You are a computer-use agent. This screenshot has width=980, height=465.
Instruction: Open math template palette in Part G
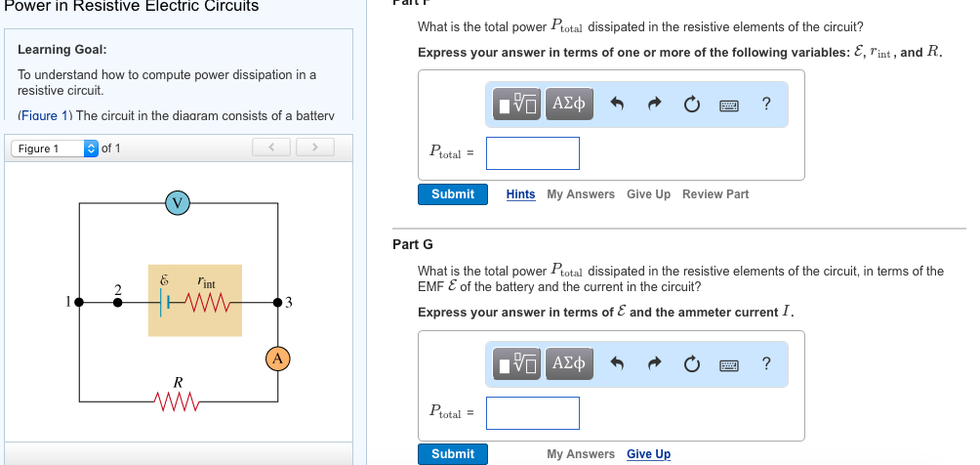[x=517, y=363]
